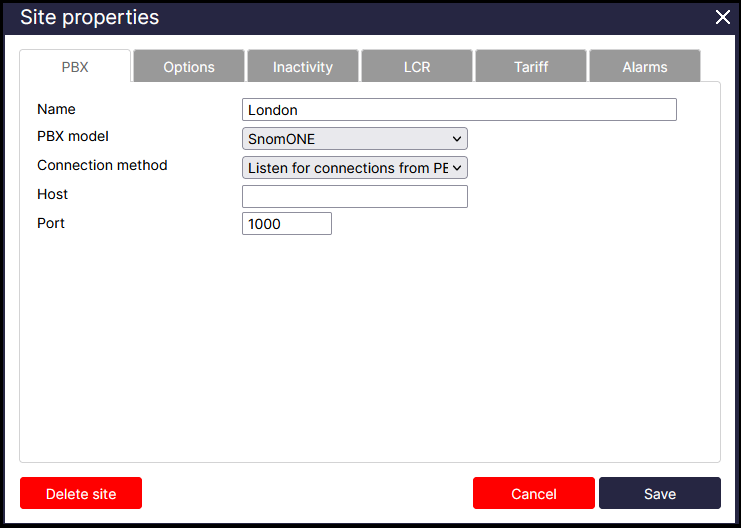Focus the Name field containing London

[x=459, y=110]
